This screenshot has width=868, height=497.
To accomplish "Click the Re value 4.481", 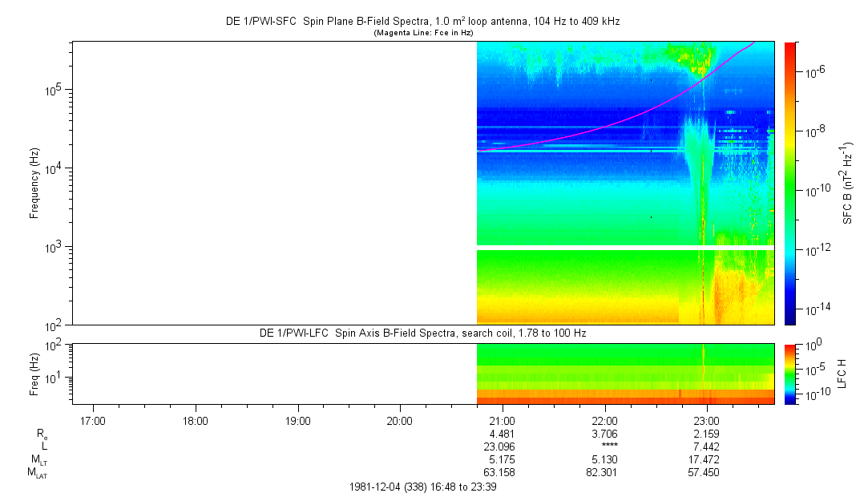I will (502, 434).
